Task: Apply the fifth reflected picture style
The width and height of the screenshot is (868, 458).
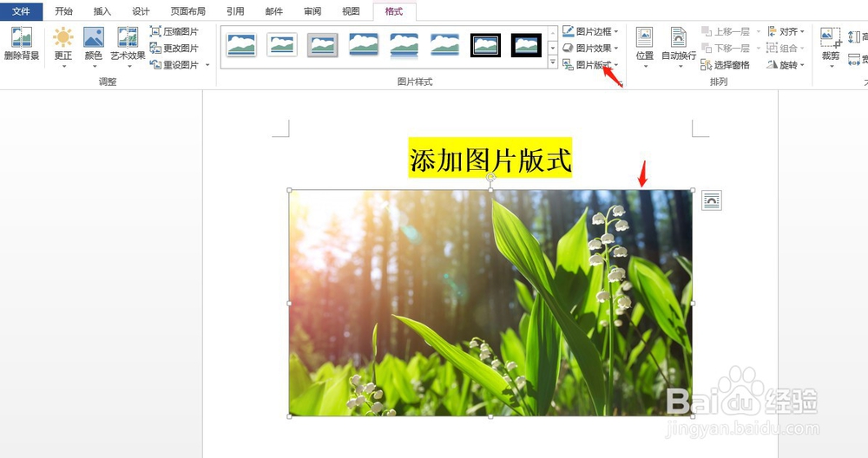Action: point(404,45)
